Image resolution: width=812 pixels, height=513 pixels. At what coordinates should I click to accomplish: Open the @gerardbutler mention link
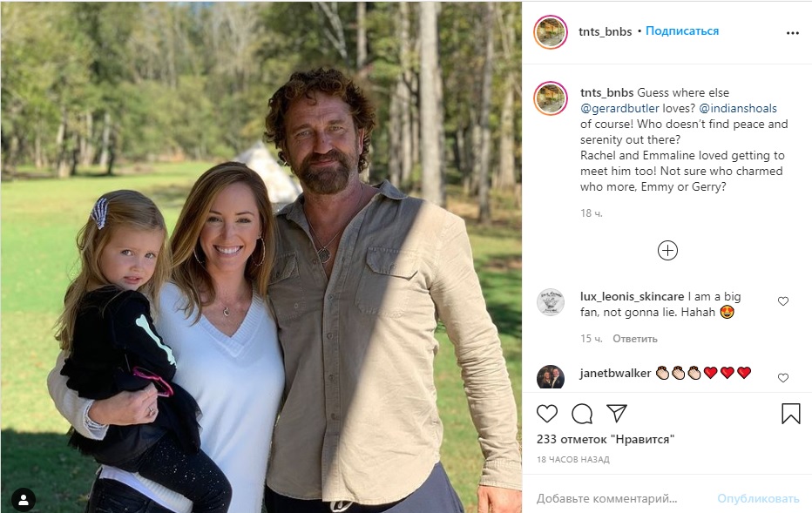[620, 108]
